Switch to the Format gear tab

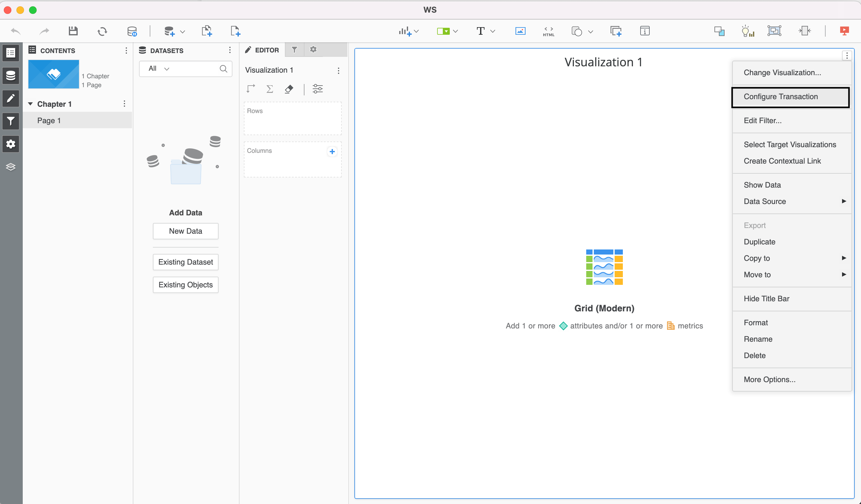pyautogui.click(x=313, y=50)
